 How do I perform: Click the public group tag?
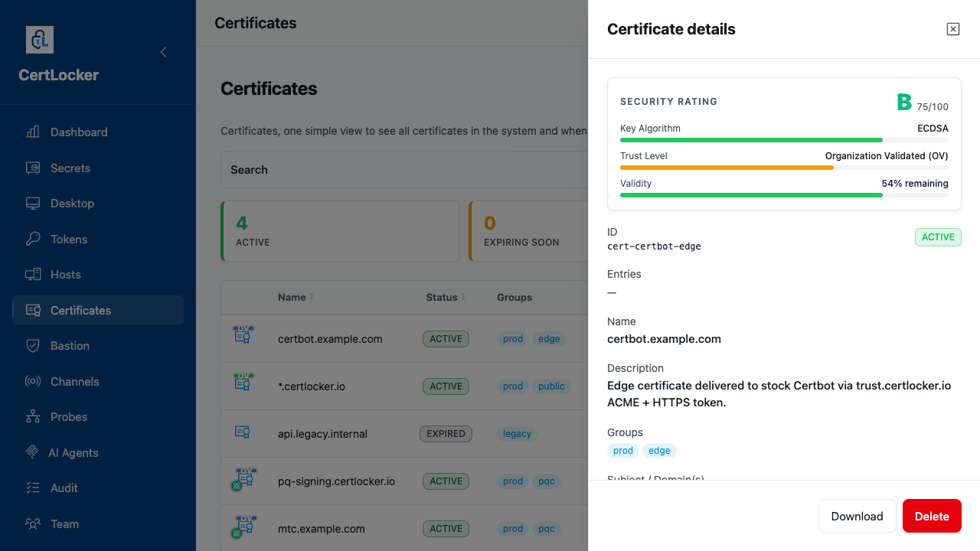tap(551, 386)
